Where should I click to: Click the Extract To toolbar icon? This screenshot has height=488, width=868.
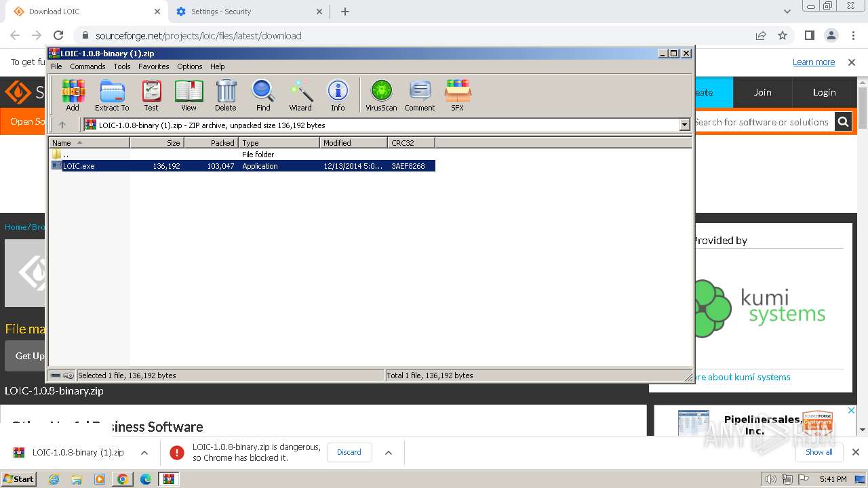pos(112,95)
